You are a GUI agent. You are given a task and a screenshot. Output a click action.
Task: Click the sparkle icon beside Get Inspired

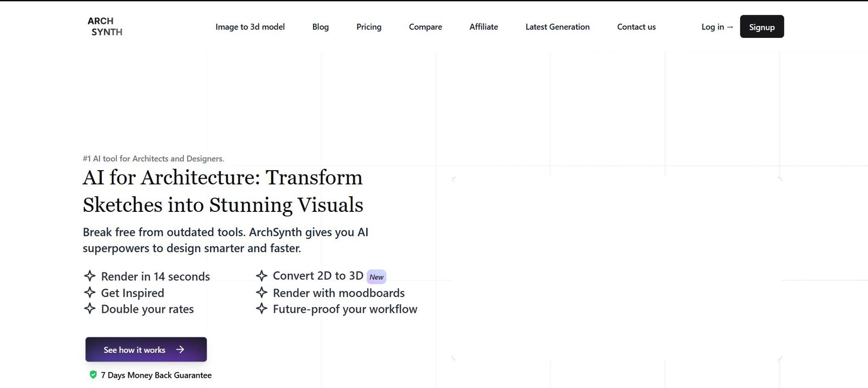tap(90, 293)
